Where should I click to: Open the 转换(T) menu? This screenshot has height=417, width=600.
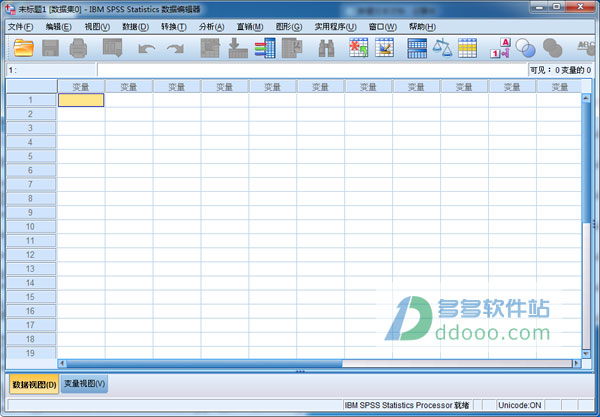click(x=174, y=27)
